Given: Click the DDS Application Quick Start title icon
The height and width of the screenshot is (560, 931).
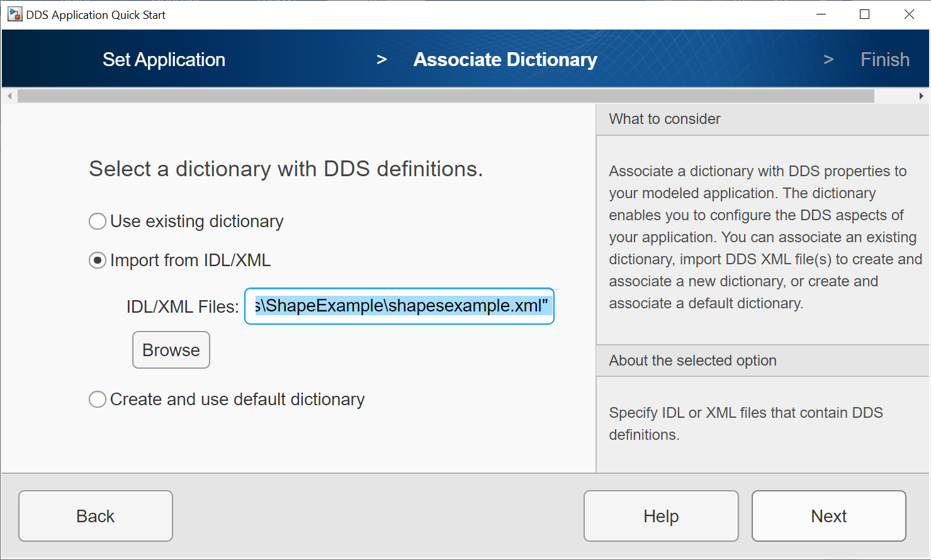Looking at the screenshot, I should click(x=15, y=14).
